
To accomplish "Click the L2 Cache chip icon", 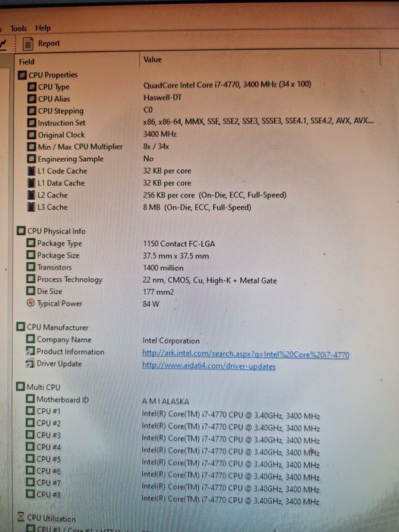I will coord(31,195).
